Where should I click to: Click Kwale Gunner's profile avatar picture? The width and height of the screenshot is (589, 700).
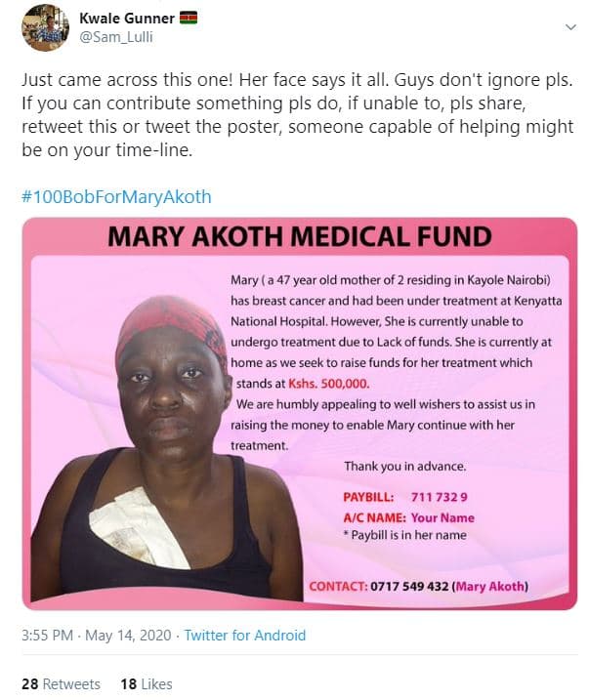point(44,27)
